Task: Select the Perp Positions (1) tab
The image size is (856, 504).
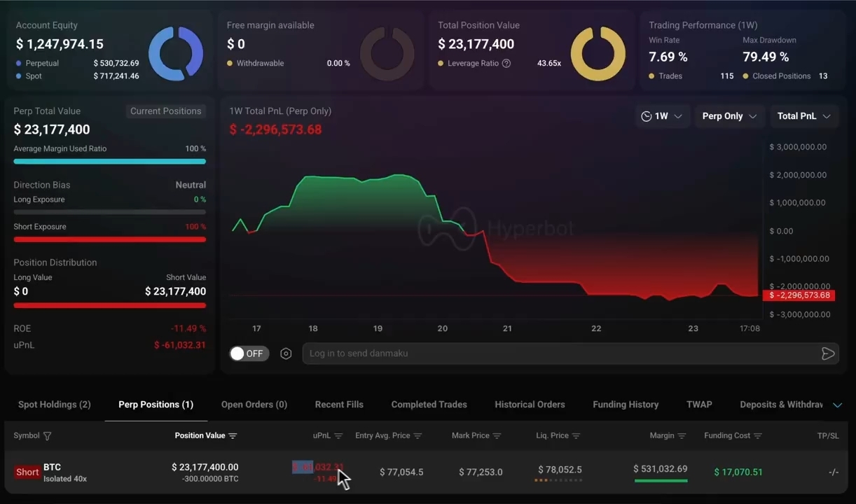Action: (156, 405)
